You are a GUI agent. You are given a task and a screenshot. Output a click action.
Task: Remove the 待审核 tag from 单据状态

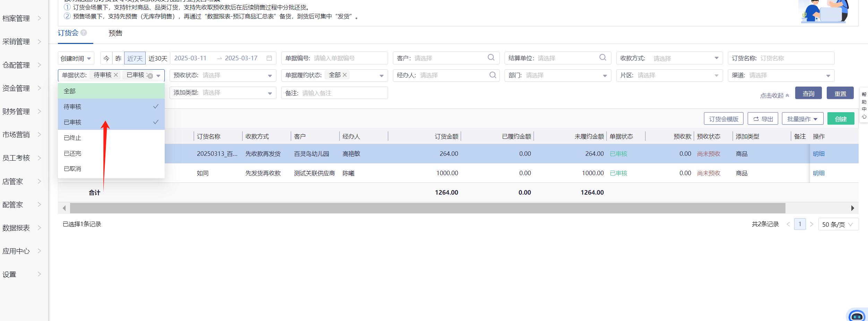116,75
